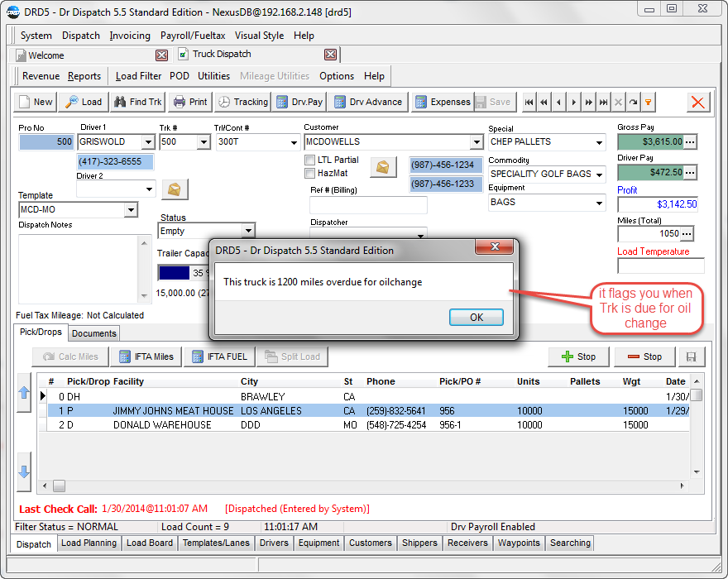Close the Welcome tab with its X
Image resolution: width=728 pixels, height=579 pixels.
(161, 55)
